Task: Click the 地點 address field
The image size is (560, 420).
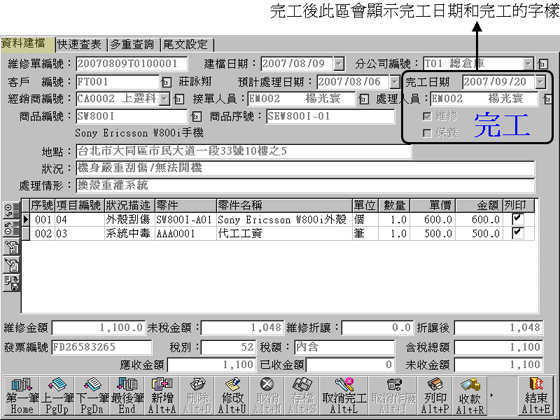Action: 244,151
